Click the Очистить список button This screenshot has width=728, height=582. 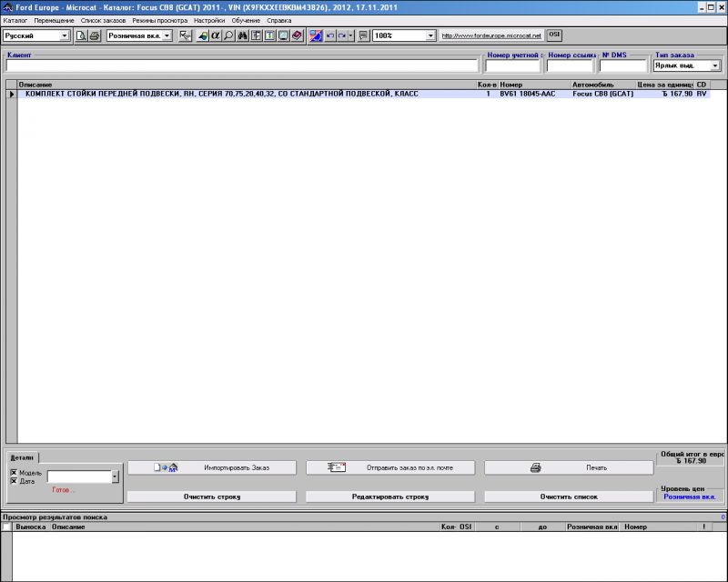pos(570,497)
